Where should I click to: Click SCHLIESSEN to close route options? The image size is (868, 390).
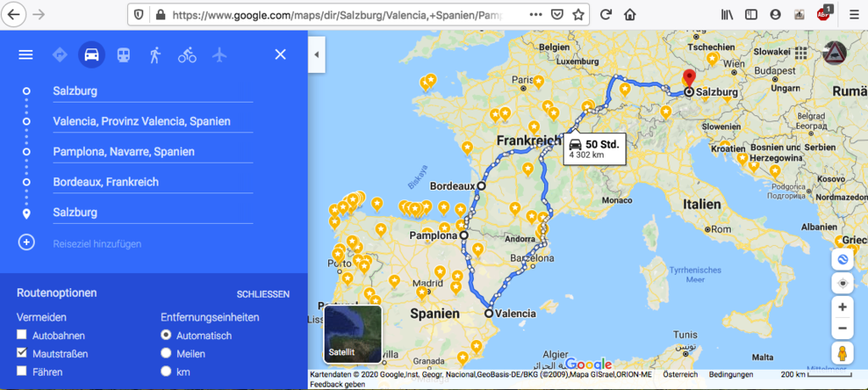[x=263, y=294]
